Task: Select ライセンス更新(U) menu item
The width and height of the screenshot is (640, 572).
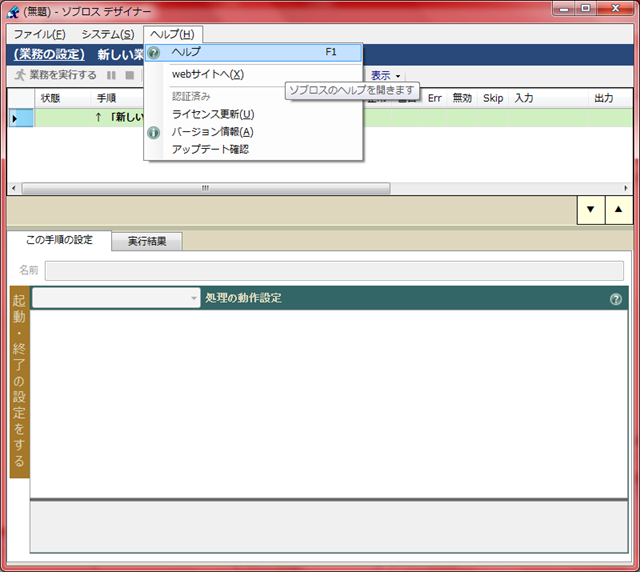Action: point(213,114)
